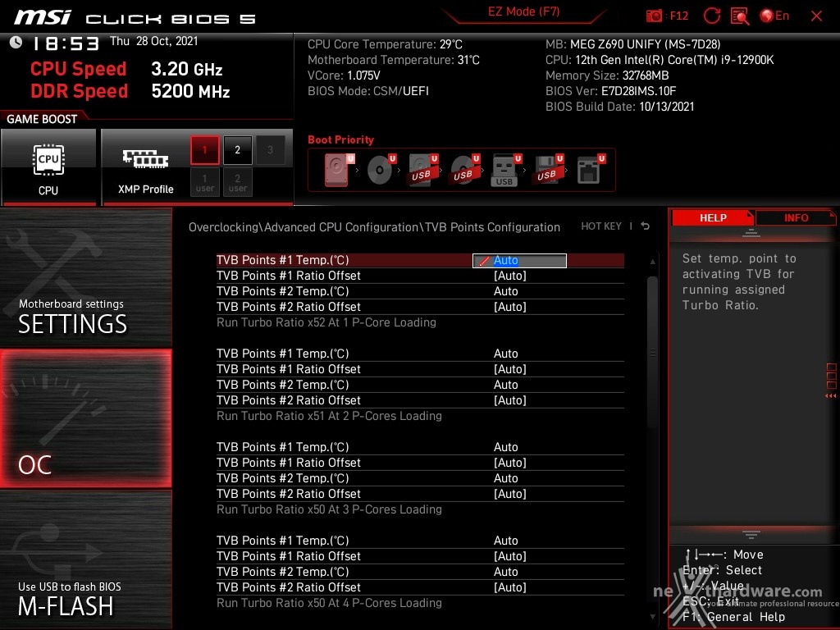Viewport: 840px width, 630px height.
Task: Open the OC overclocking section
Action: [x=85, y=418]
